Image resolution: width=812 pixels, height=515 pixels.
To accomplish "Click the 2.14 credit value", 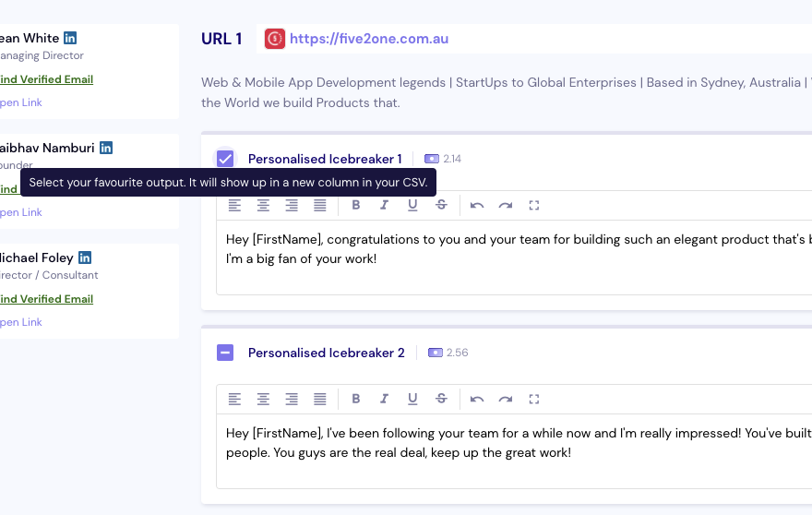I will pyautogui.click(x=452, y=159).
